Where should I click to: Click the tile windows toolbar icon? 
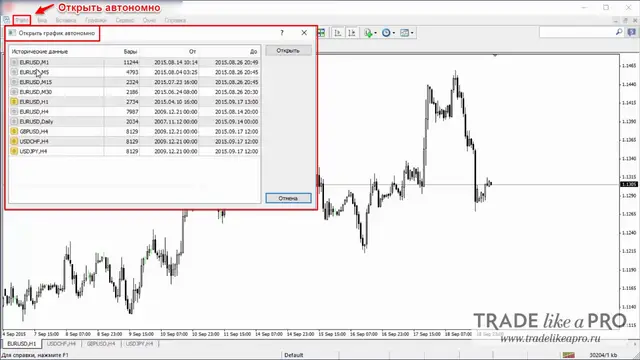322,33
